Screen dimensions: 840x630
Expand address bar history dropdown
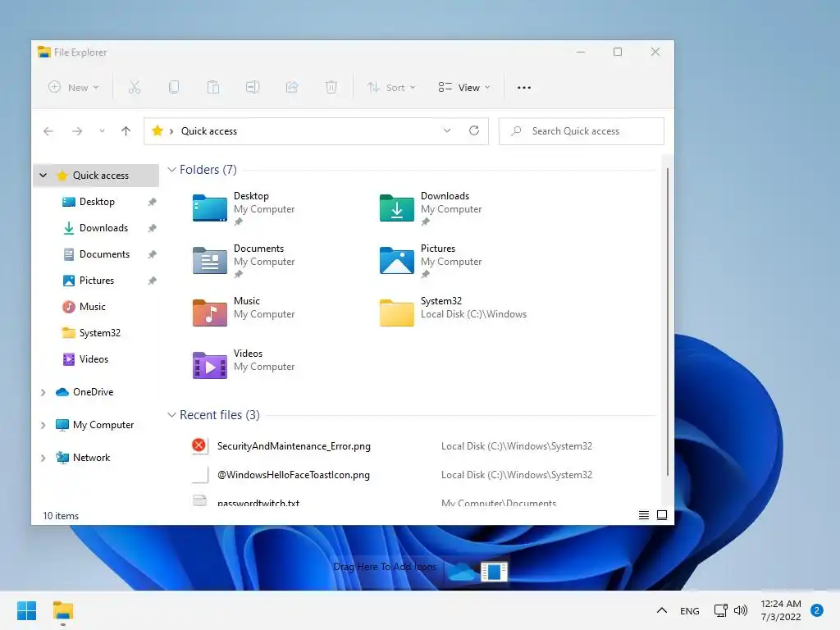click(447, 130)
